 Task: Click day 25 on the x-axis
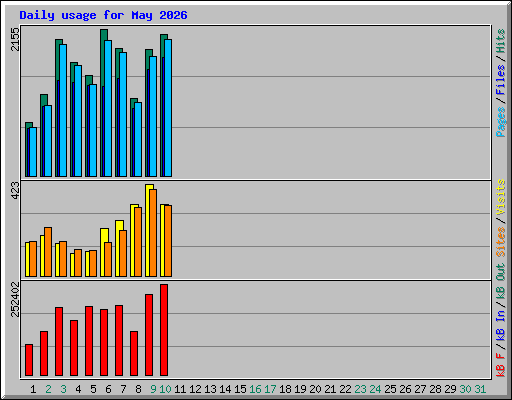[390, 389]
